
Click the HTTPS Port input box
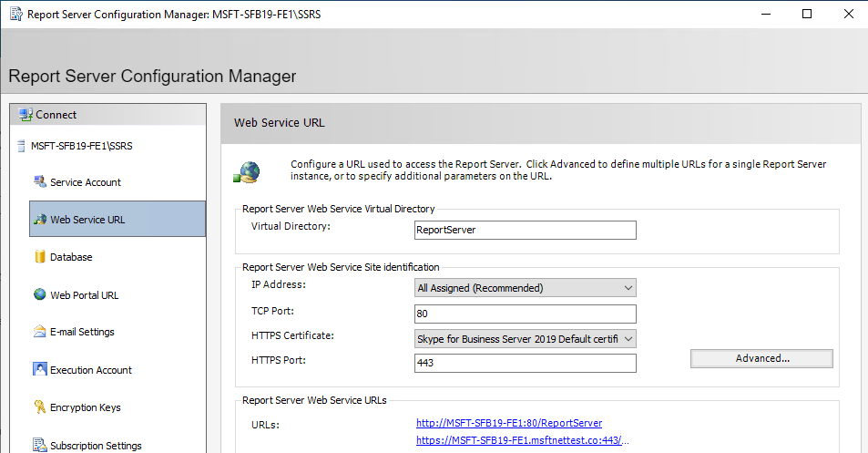[525, 363]
